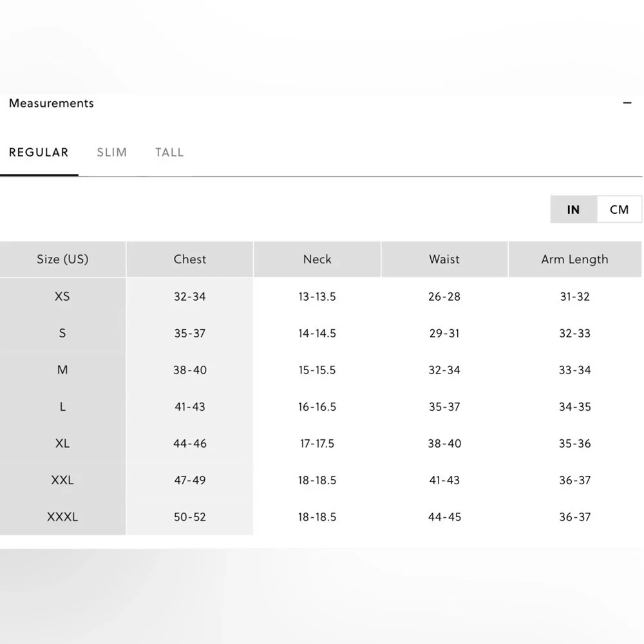Screen dimensions: 644x644
Task: Click the M waist value 32-34
Action: (x=444, y=370)
